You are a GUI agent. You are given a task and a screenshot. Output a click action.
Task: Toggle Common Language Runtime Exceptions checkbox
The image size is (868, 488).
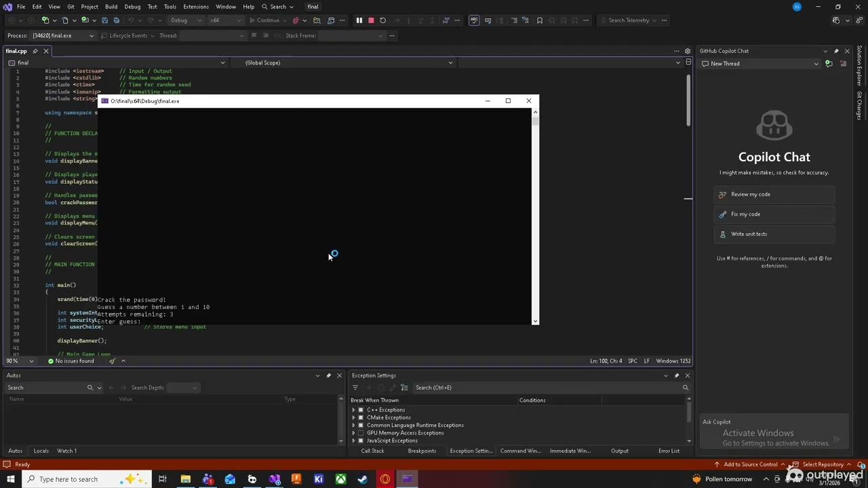[x=361, y=425]
